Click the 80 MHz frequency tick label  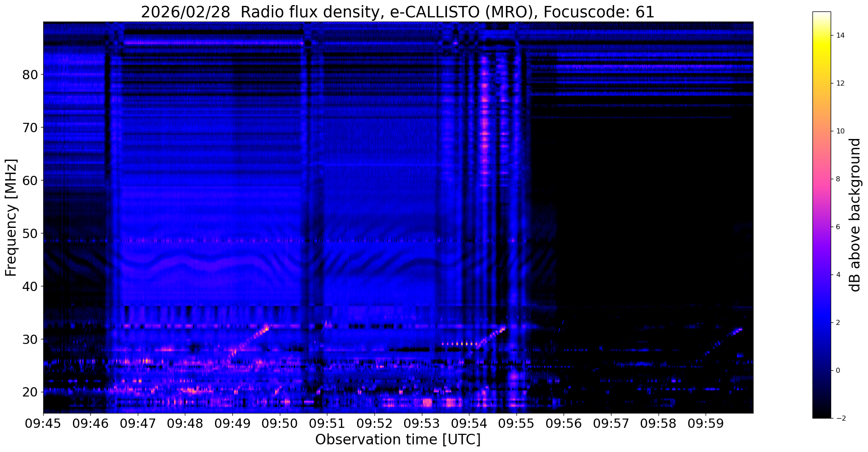tap(30, 75)
